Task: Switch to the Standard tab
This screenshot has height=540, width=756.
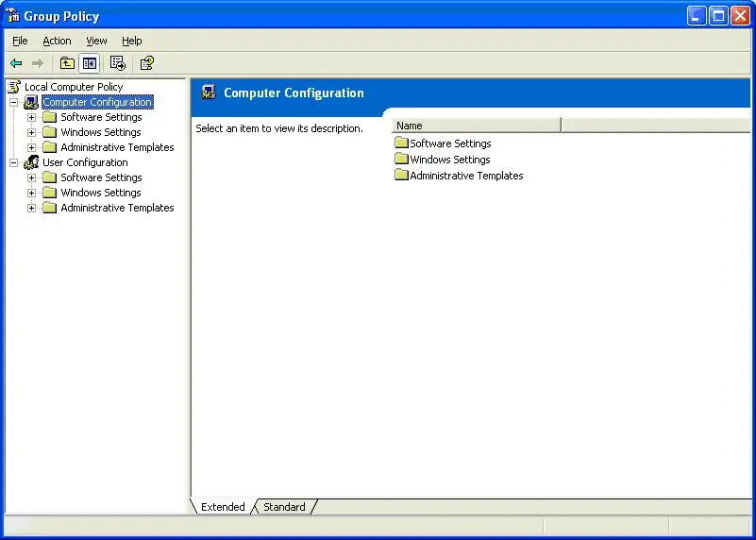Action: (x=284, y=507)
